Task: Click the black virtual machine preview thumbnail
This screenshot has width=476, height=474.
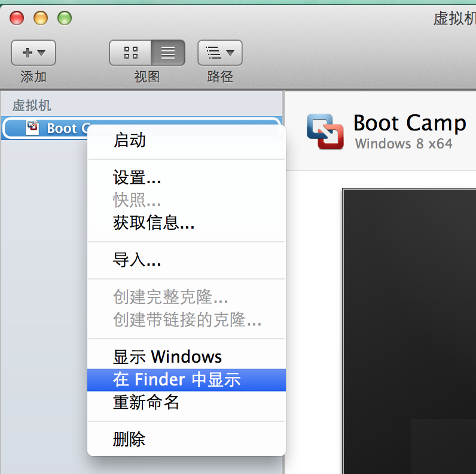Action: click(x=409, y=331)
